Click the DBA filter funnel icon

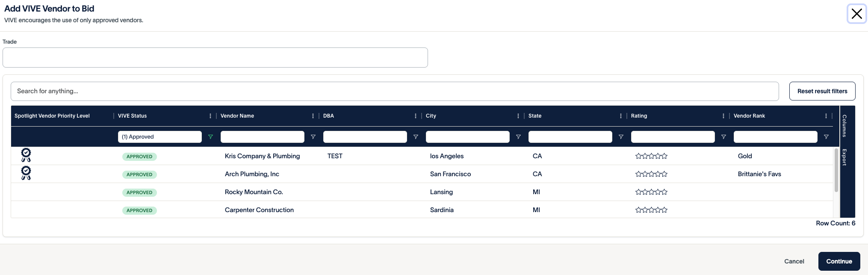tap(416, 137)
